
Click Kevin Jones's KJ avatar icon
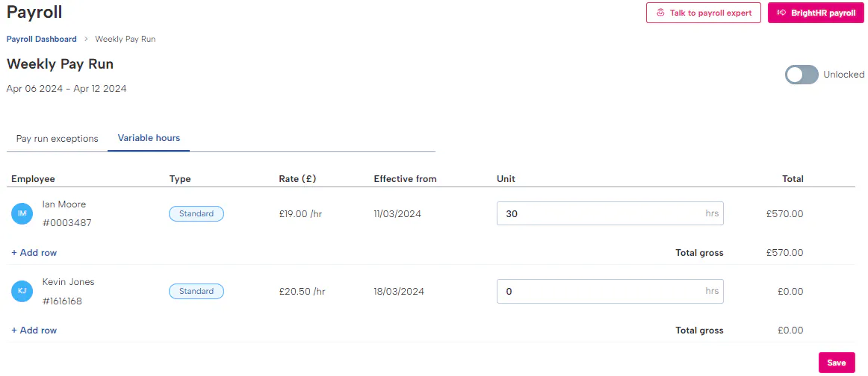click(x=22, y=292)
